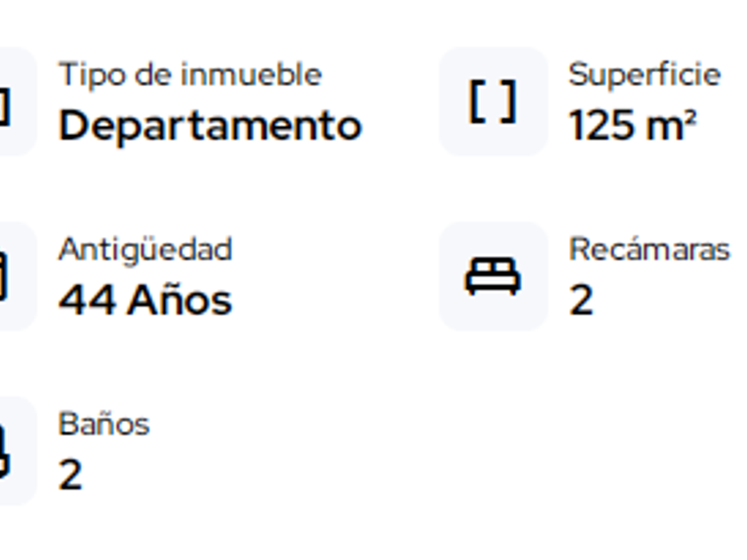This screenshot has height=560, width=747.
Task: Click the bedroom count value 2
Action: coord(581,300)
